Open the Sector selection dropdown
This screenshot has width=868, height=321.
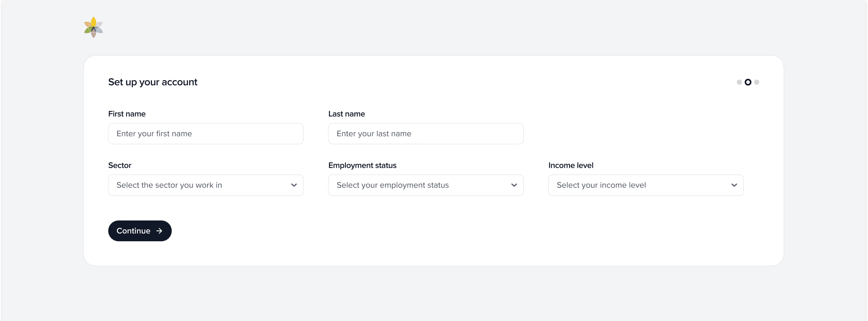[x=206, y=185]
